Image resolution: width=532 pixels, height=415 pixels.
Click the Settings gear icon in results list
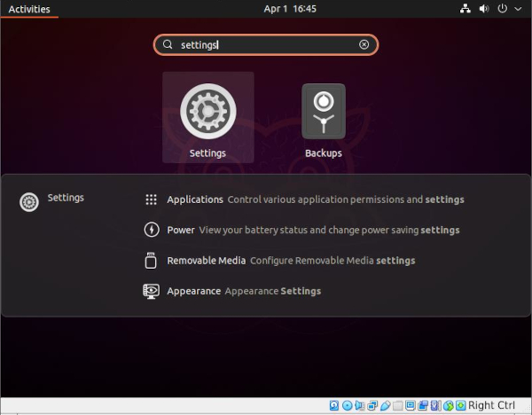point(29,202)
